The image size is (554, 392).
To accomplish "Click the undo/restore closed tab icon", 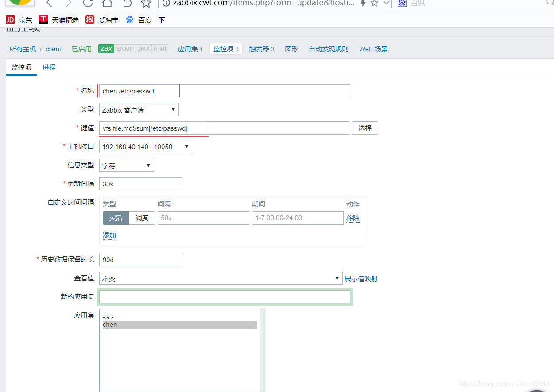I will [127, 4].
